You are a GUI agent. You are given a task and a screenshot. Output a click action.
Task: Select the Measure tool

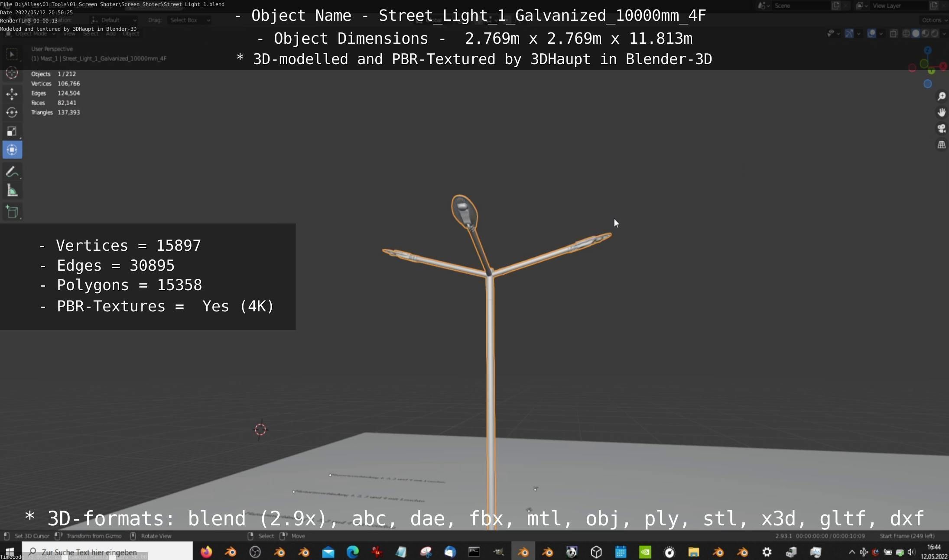(12, 191)
